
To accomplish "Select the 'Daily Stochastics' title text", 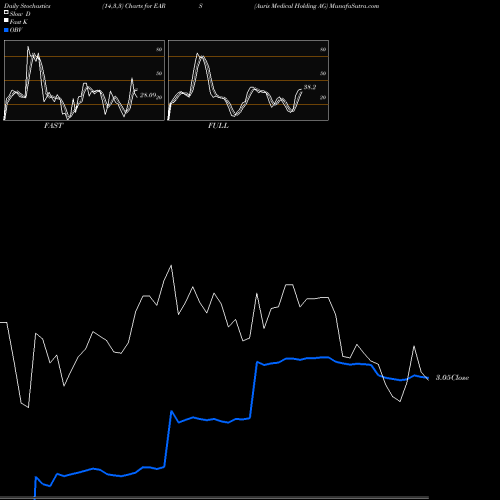I will click(27, 6).
